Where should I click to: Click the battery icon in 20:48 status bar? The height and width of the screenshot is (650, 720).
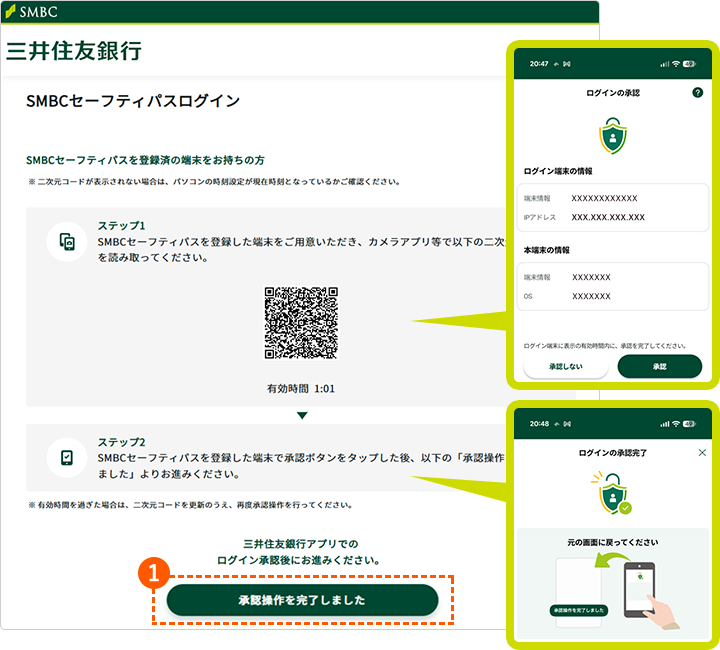[x=689, y=424]
